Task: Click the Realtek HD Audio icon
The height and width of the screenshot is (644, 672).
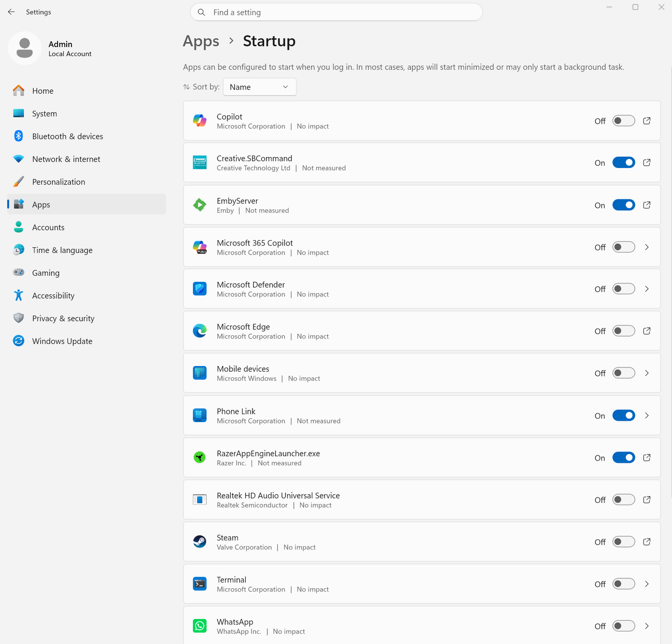Action: click(200, 500)
